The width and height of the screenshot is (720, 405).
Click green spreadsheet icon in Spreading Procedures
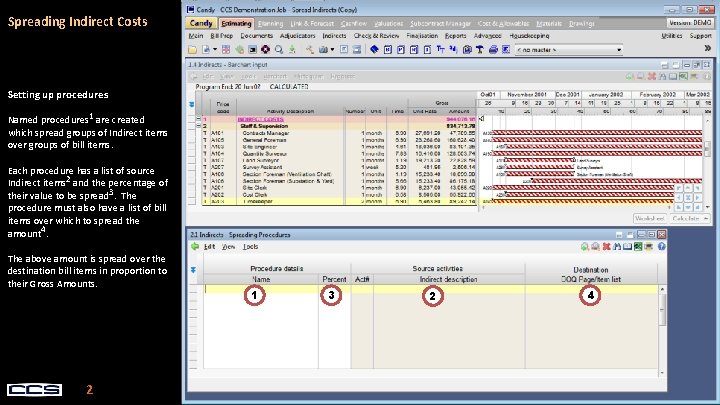point(638,247)
